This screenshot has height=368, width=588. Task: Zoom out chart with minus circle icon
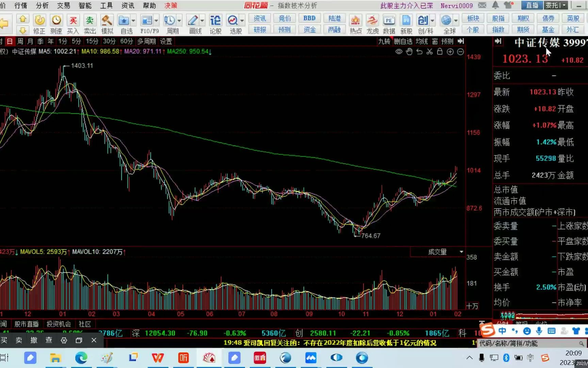(460, 51)
